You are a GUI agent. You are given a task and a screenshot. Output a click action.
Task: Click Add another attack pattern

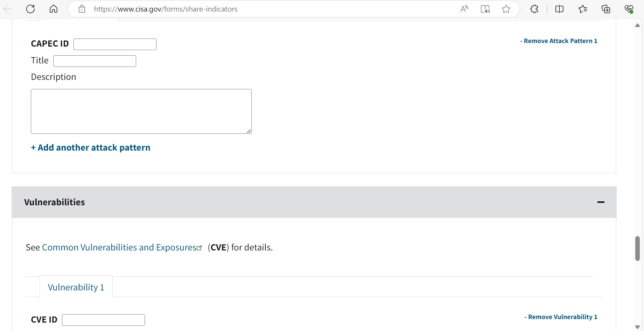(x=91, y=147)
